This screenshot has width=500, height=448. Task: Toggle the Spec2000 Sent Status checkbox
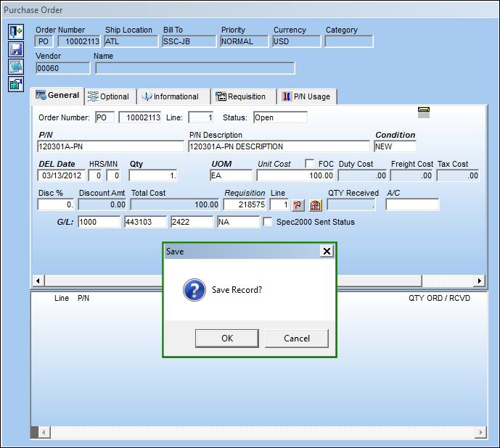[267, 222]
